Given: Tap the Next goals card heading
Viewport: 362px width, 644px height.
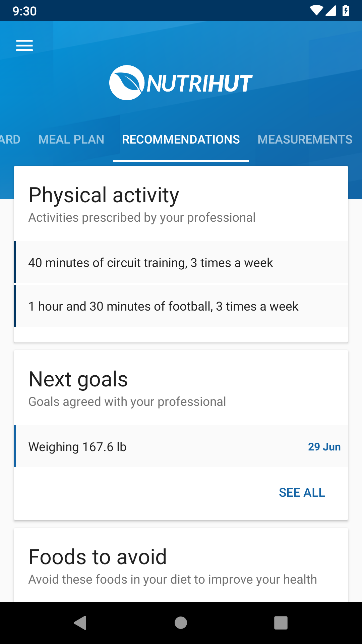Looking at the screenshot, I should pos(78,379).
